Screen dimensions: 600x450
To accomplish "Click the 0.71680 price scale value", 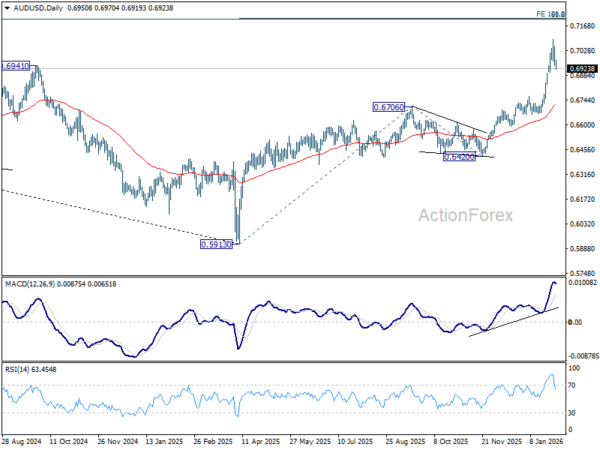I will (x=582, y=26).
